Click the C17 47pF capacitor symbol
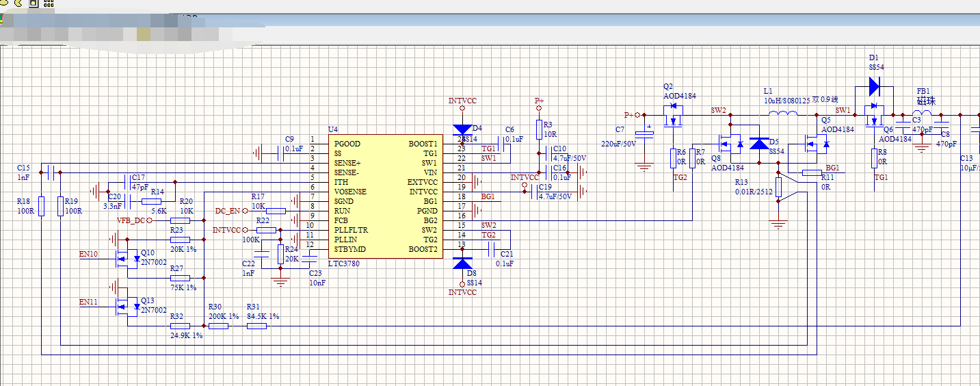The width and height of the screenshot is (980, 386). [128, 182]
